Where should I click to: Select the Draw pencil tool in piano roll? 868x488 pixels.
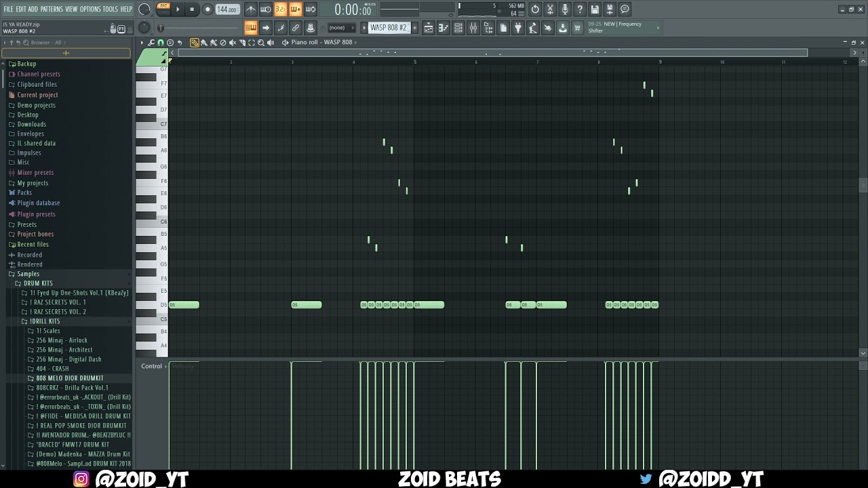coord(195,43)
